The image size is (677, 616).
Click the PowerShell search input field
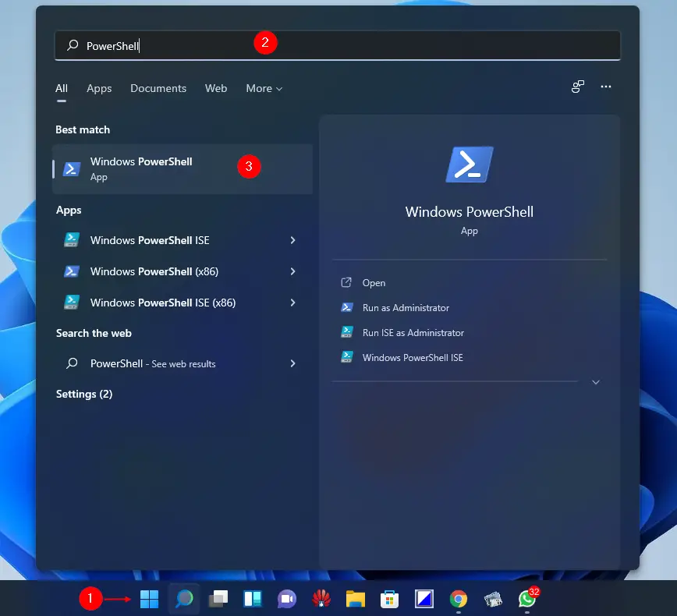click(338, 45)
